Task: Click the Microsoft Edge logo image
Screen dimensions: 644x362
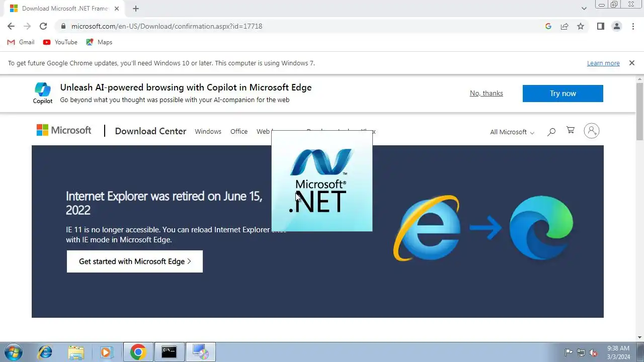Action: (541, 227)
